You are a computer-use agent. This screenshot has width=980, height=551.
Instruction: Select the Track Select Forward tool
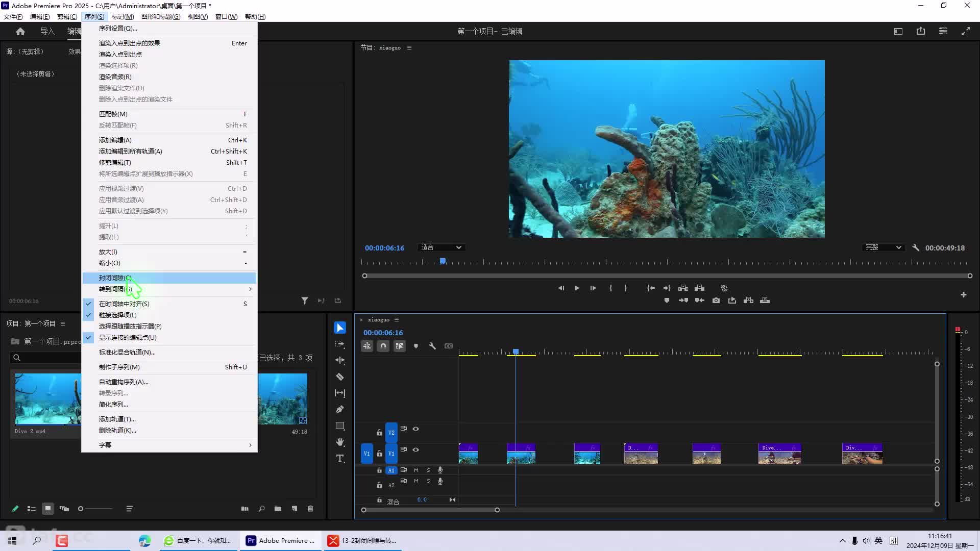click(x=340, y=344)
